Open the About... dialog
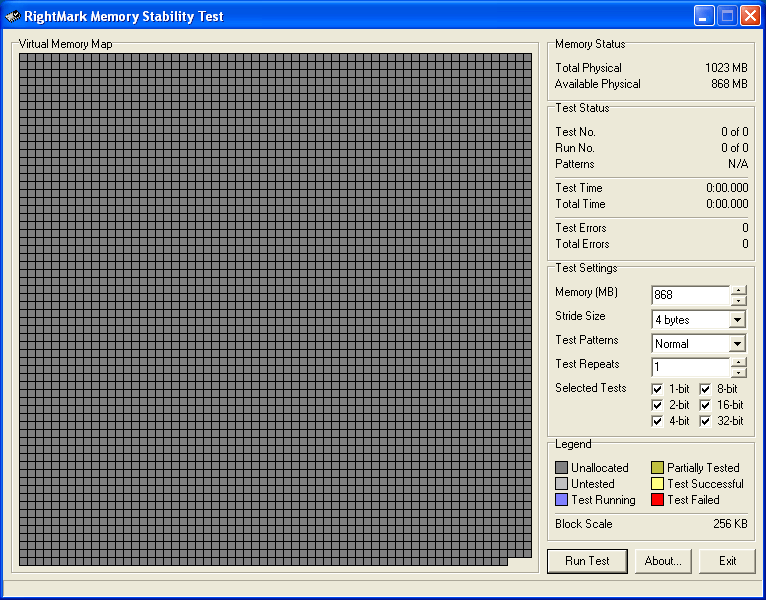Image resolution: width=766 pixels, height=600 pixels. pos(663,561)
